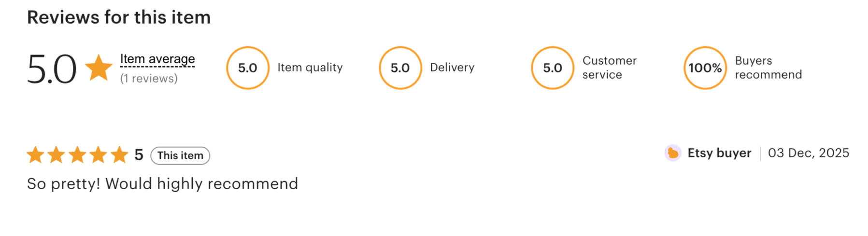Click the large 5.0 average rating number
Screen dimensions: 868x236
pos(52,69)
